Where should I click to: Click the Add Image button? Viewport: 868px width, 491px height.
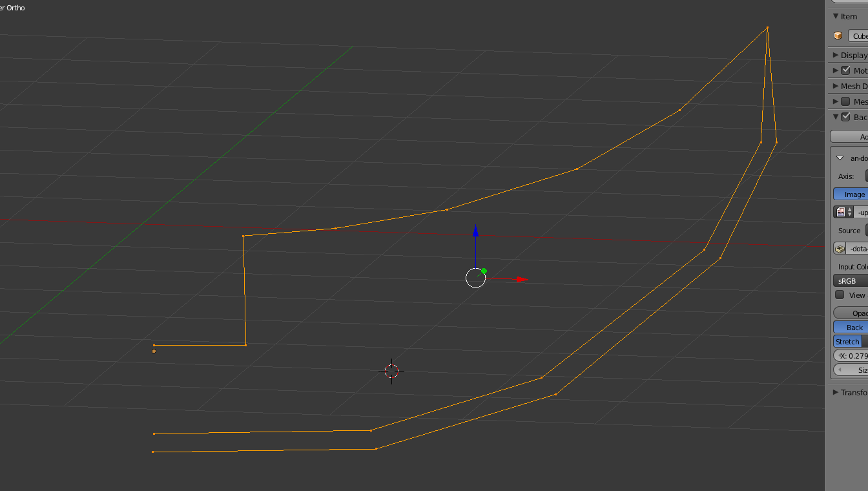click(x=849, y=136)
